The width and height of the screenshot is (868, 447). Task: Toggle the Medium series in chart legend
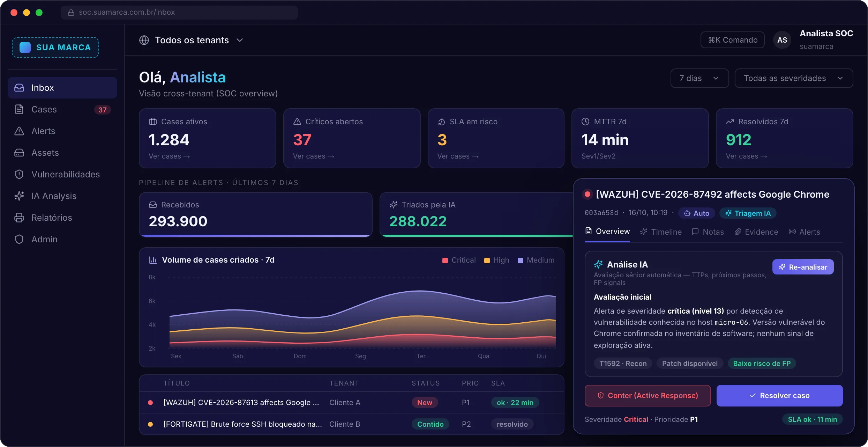[x=536, y=260]
